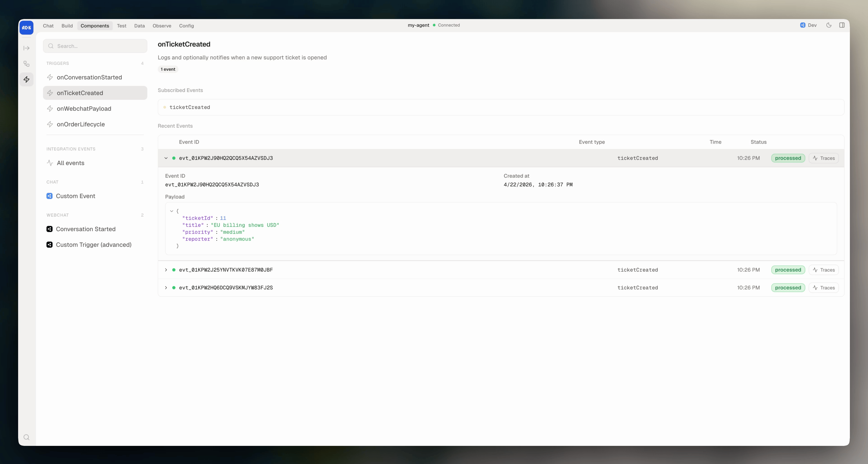Click processed status of event E87M0JBF
This screenshot has width=868, height=464.
(788, 270)
